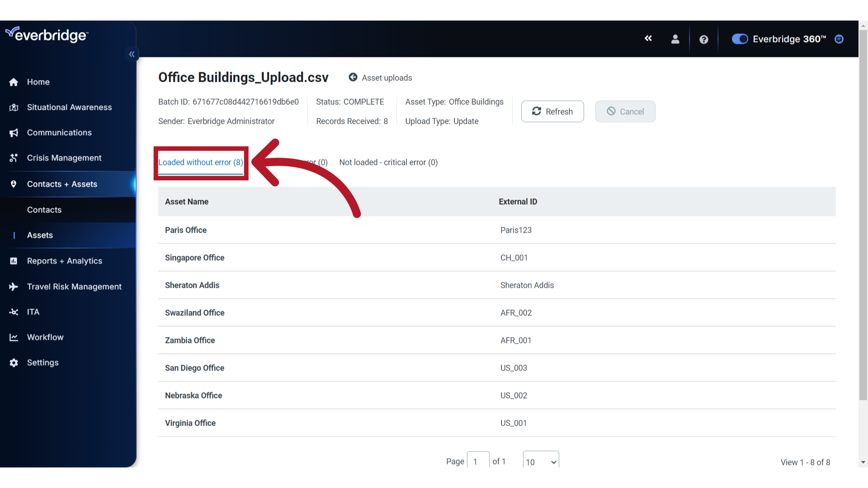Viewport: 868px width, 488px height.
Task: Navigate to Crisis Management section
Action: [x=64, y=157]
